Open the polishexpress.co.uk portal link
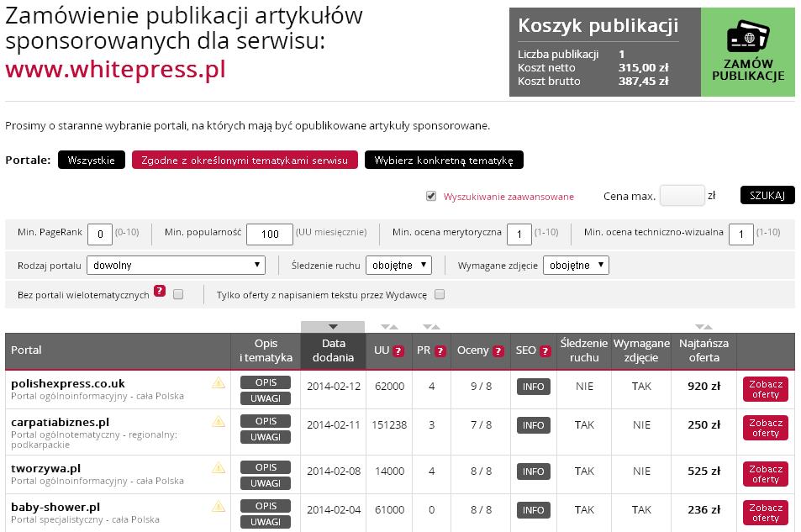The height and width of the screenshot is (532, 801). [x=68, y=383]
